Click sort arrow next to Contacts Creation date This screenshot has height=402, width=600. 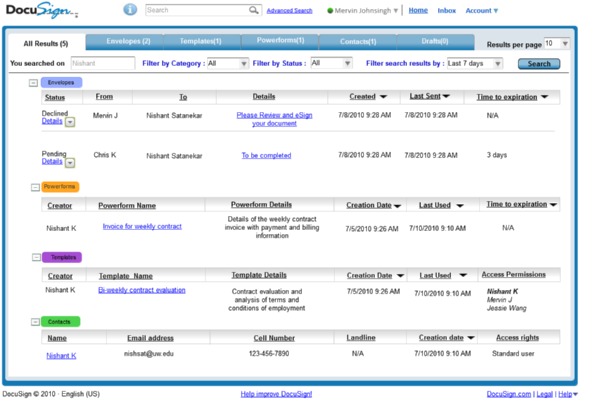click(471, 339)
